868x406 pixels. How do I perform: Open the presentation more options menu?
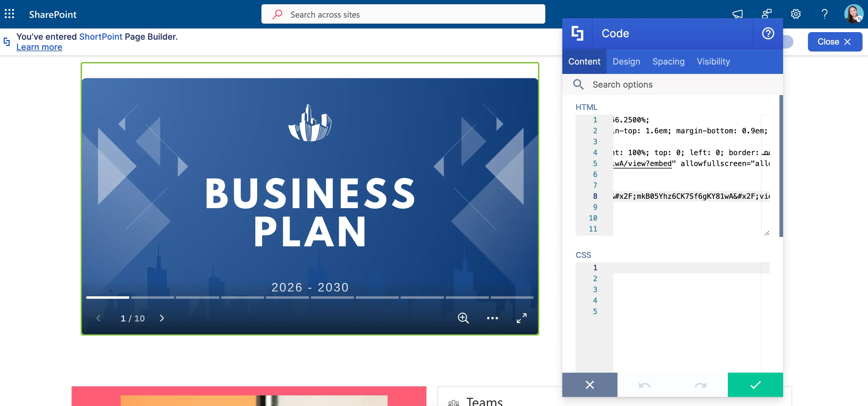pos(492,318)
